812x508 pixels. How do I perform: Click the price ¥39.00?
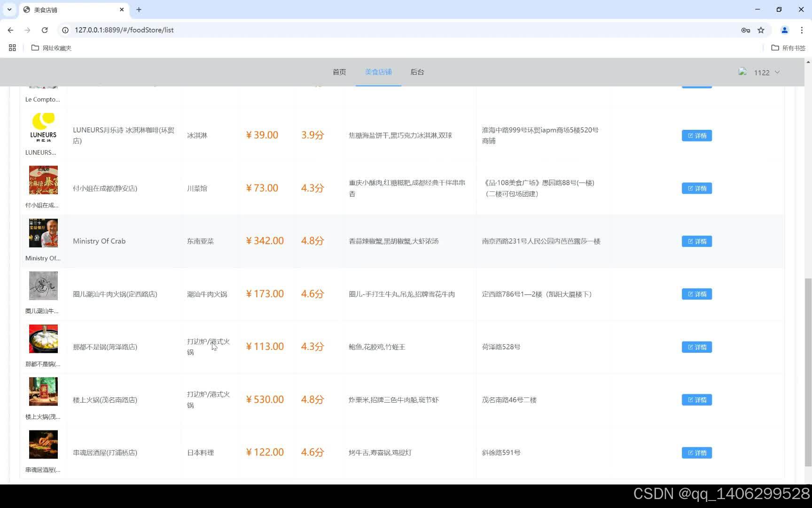click(262, 135)
